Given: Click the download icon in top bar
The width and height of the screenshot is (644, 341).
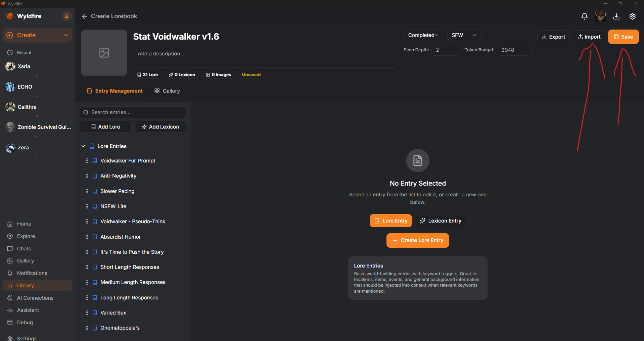Looking at the screenshot, I should coord(616,16).
